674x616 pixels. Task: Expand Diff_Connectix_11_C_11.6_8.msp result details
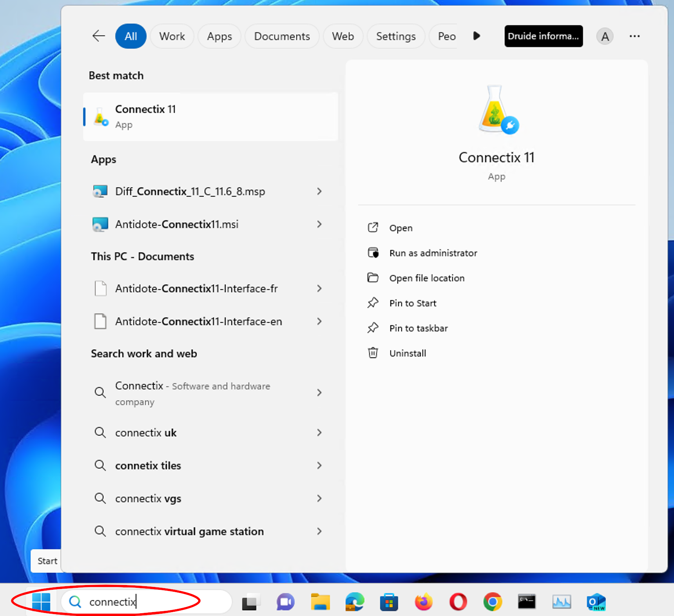coord(319,191)
